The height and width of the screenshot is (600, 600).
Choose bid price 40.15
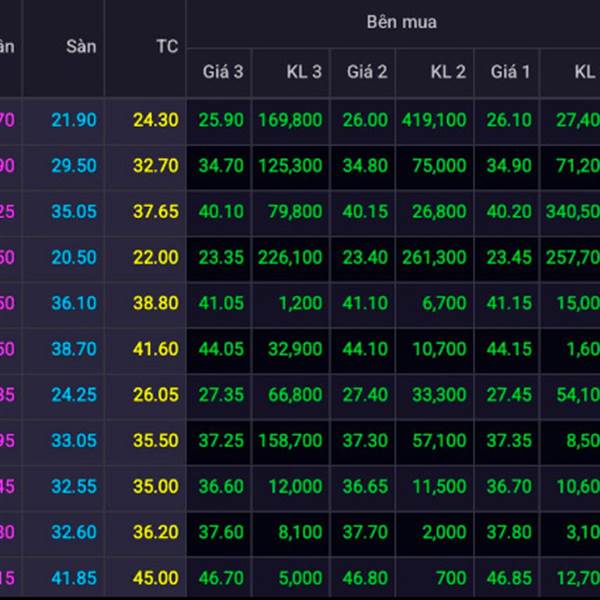click(367, 211)
